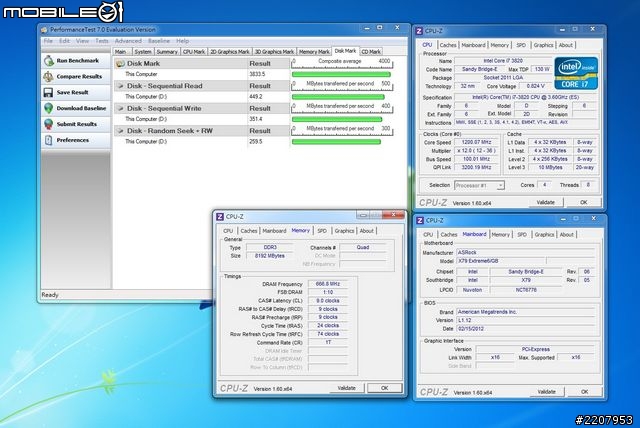Click the Run Benchmark sidebar icon
The height and width of the screenshot is (428, 640).
pyautogui.click(x=49, y=61)
